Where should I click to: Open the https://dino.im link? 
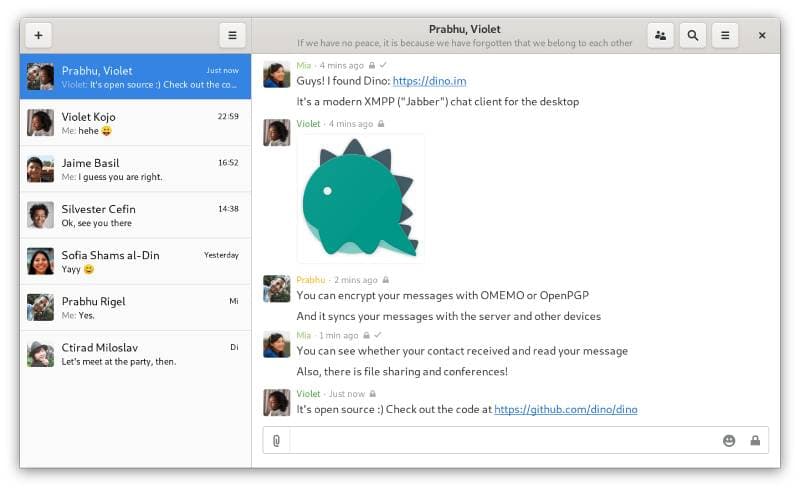point(430,81)
